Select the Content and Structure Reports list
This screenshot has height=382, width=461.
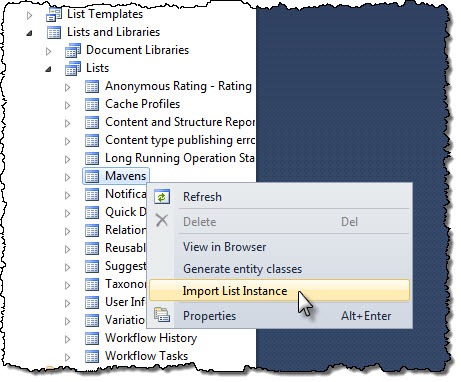click(180, 122)
